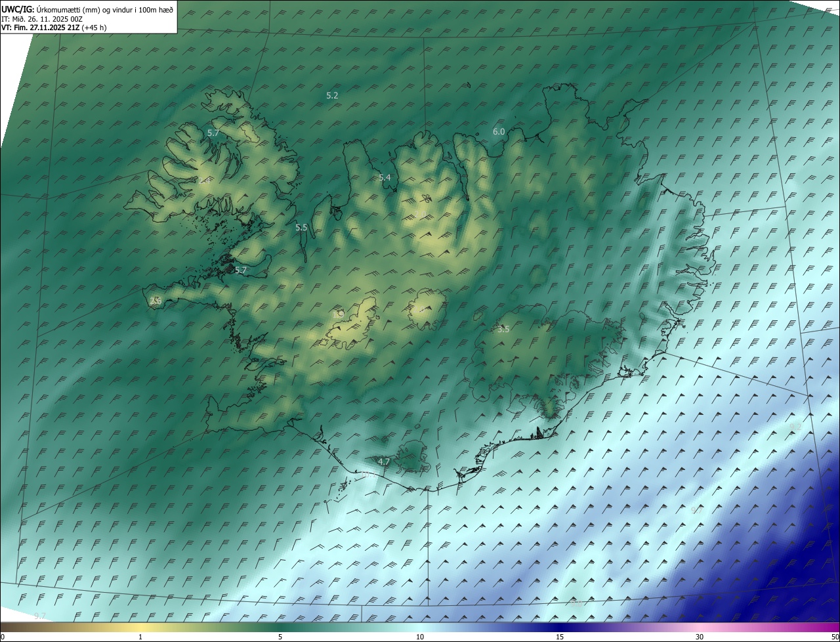Viewport: 840px width, 642px height.
Task: Select the initial time line 'IT: Mið. 26. 11. 2025 00Z'
Action: click(42, 19)
